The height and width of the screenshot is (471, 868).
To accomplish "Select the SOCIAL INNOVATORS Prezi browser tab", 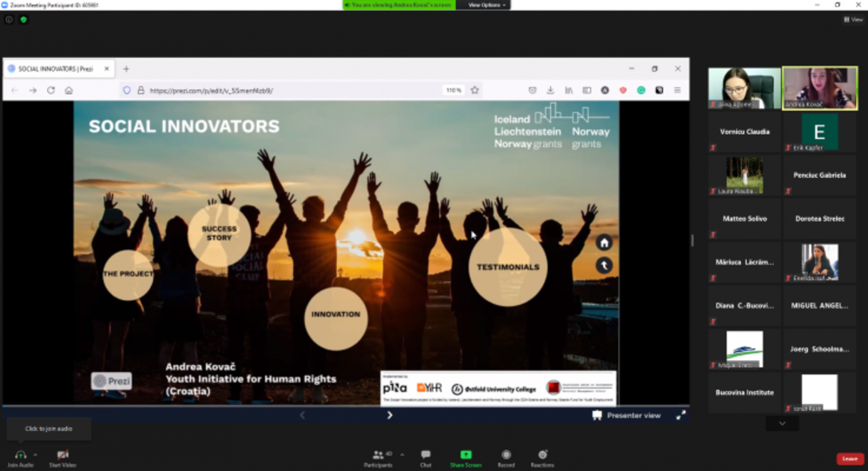I will click(56, 69).
